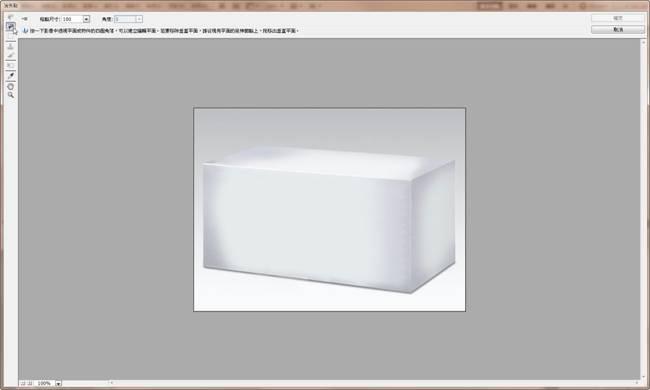Select the Eyedropper tool
Screen dimensions: 650x390
pos(10,76)
